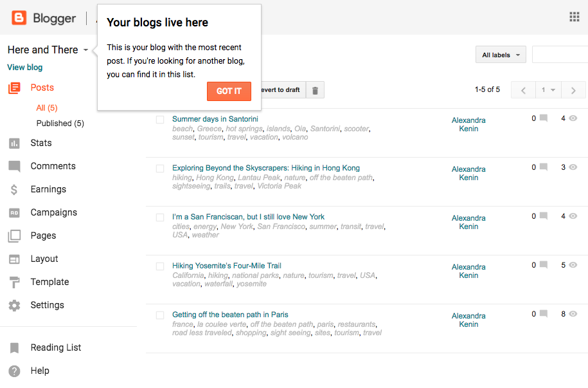The width and height of the screenshot is (588, 388).
Task: Go to Comments section
Action: coord(53,166)
